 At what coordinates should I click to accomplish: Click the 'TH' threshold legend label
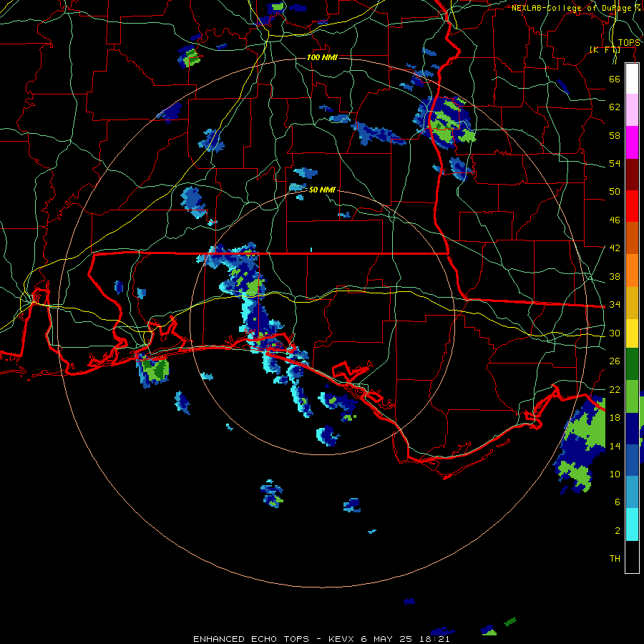[x=615, y=559]
